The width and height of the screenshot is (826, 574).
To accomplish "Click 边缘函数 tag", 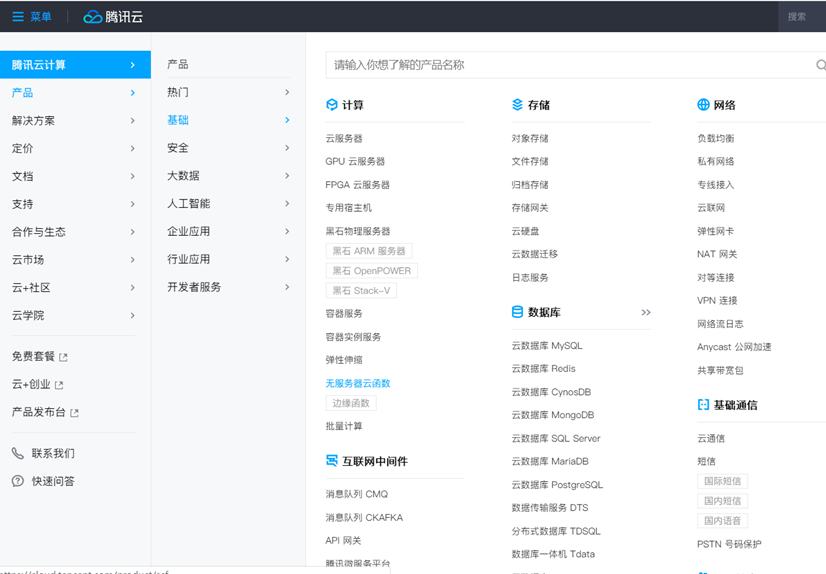I will [351, 403].
